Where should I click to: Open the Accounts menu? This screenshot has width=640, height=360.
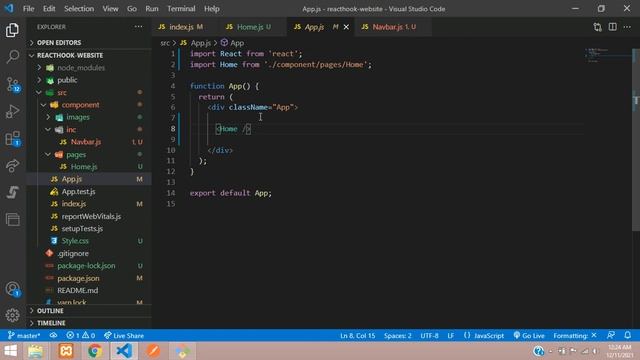tap(12, 289)
